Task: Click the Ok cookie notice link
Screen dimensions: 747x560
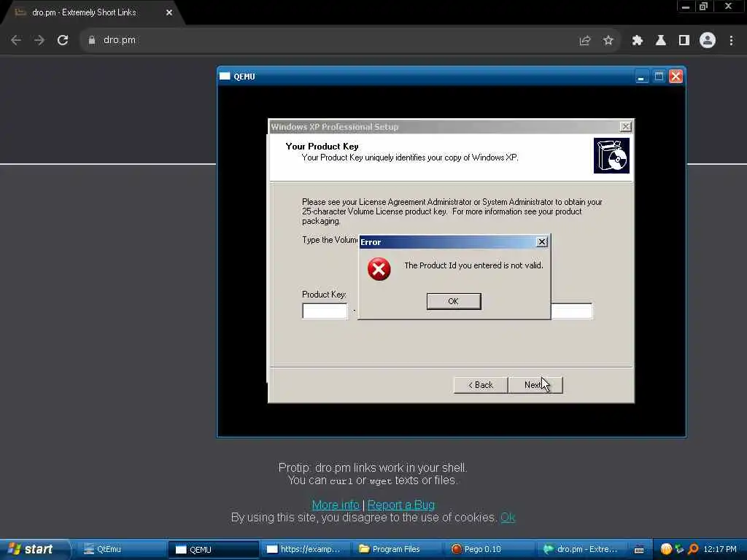Action: pos(508,517)
